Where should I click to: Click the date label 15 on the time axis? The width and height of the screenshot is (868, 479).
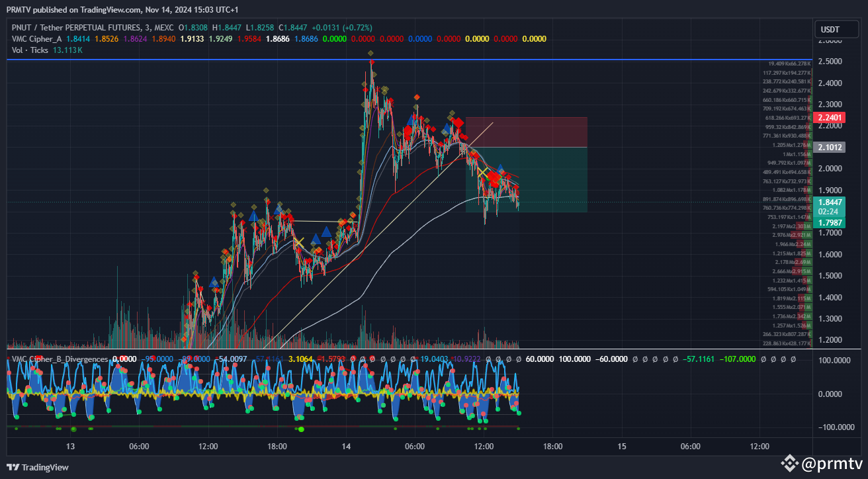click(x=621, y=447)
